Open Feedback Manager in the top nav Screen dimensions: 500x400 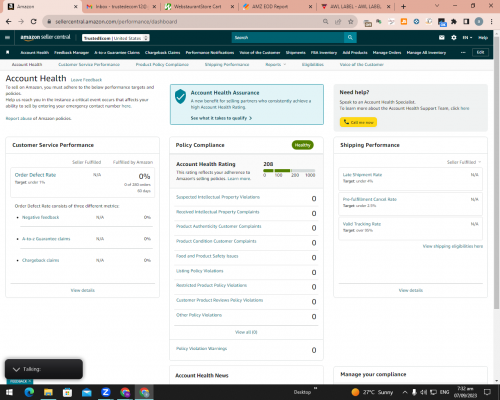click(71, 52)
